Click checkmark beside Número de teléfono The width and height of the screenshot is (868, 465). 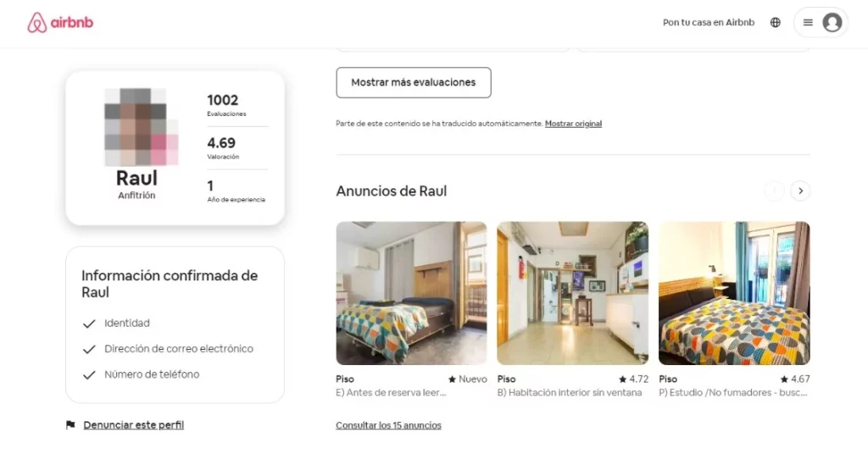(88, 374)
